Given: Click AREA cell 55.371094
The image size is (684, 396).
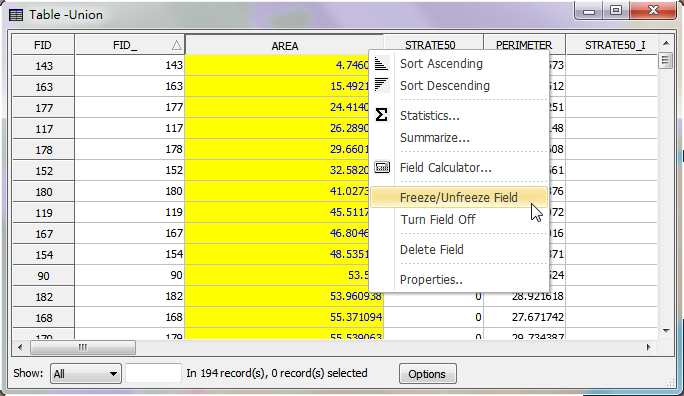Looking at the screenshot, I should click(x=284, y=317).
